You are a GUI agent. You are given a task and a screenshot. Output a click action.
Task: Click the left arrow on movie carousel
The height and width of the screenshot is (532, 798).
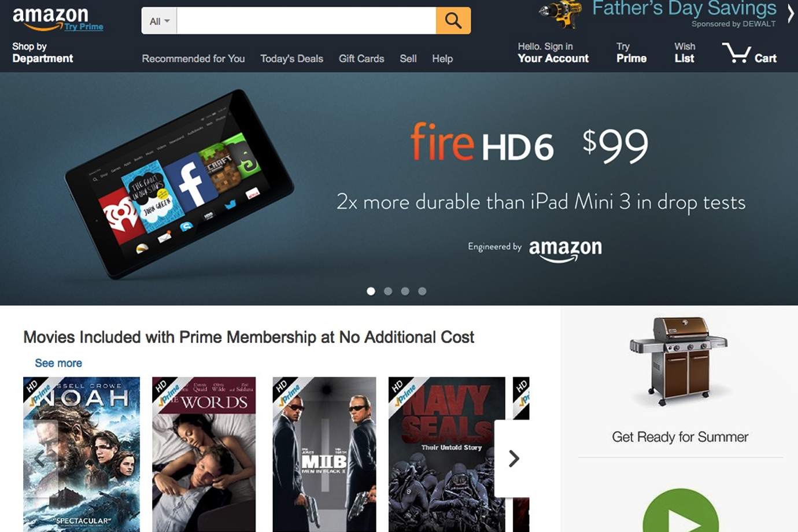40,459
